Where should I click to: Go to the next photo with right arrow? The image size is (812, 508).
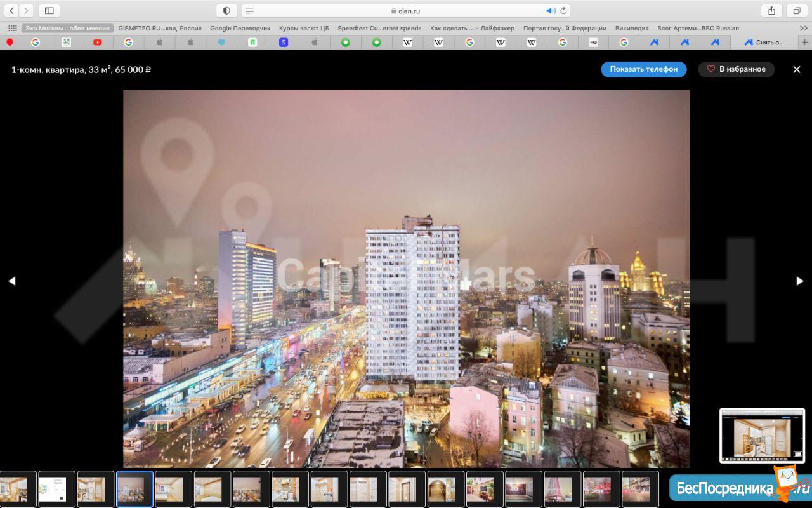pos(799,281)
